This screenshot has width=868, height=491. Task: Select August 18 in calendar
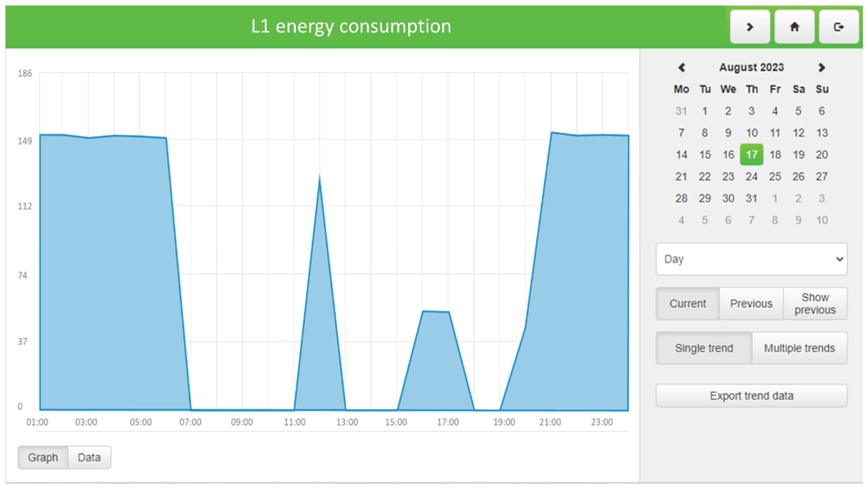point(775,154)
